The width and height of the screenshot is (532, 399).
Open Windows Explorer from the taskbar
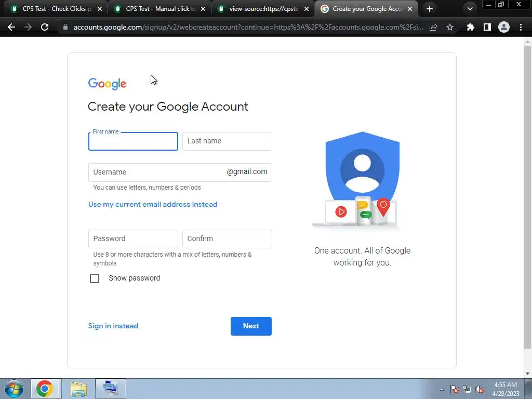pyautogui.click(x=79, y=389)
